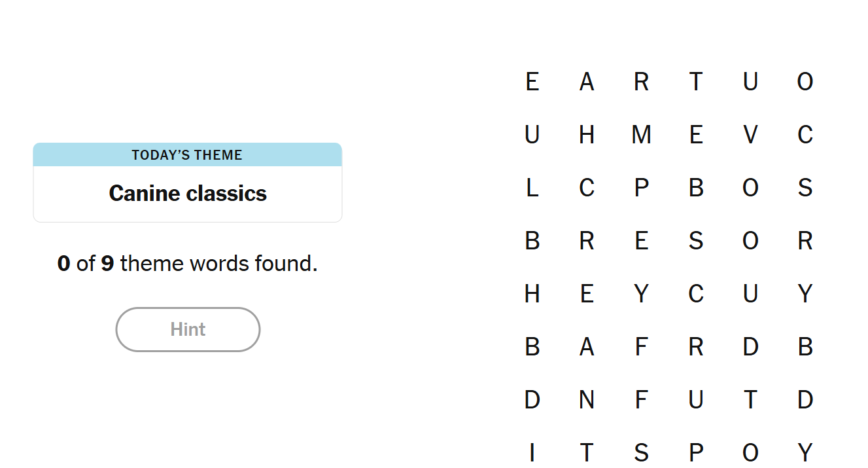
Task: Select the letter T in the top row
Action: 696,82
